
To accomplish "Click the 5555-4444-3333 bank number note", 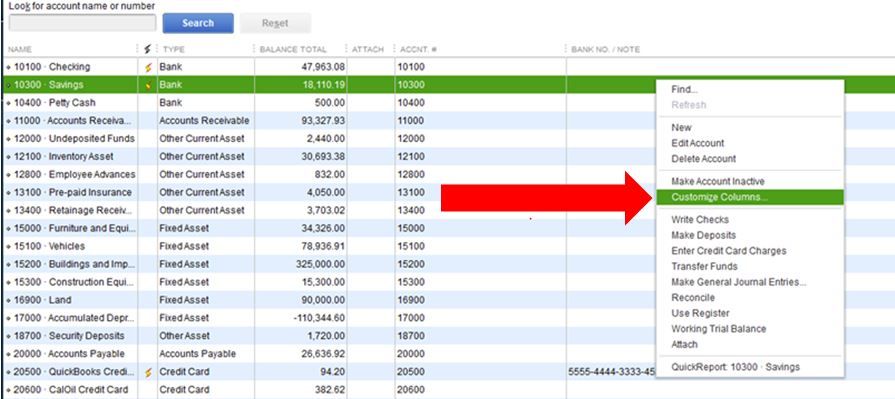I will click(612, 372).
